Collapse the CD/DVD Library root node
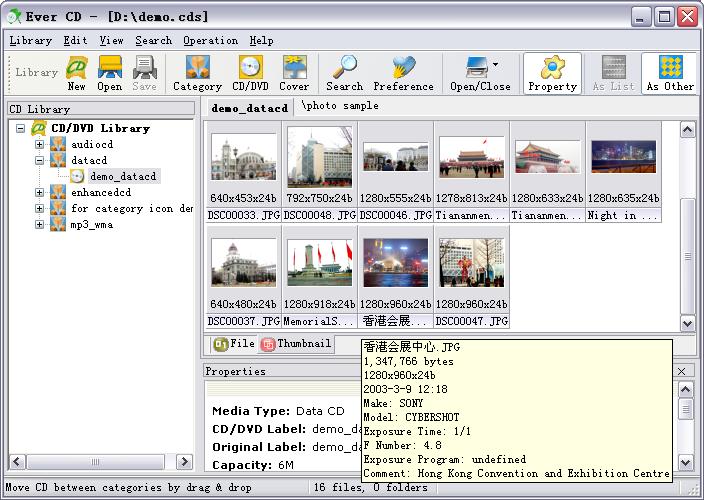Screen dimensions: 704x500 [x=20, y=128]
